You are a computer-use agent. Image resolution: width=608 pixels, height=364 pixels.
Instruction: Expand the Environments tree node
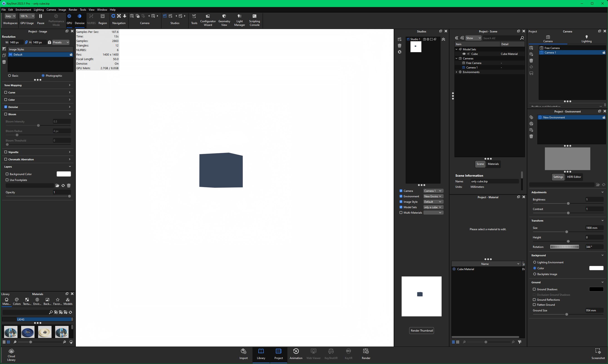[457, 72]
